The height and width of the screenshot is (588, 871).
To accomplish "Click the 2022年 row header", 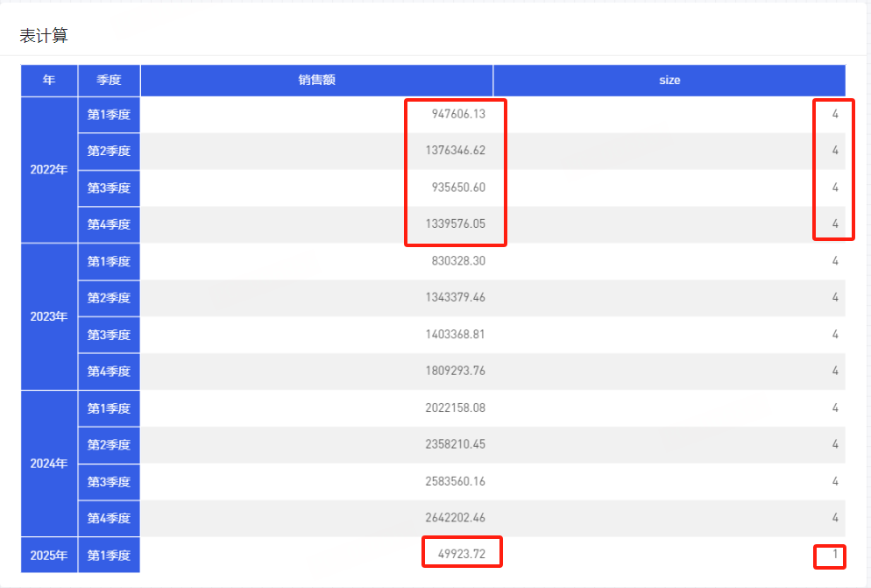I will pos(49,169).
